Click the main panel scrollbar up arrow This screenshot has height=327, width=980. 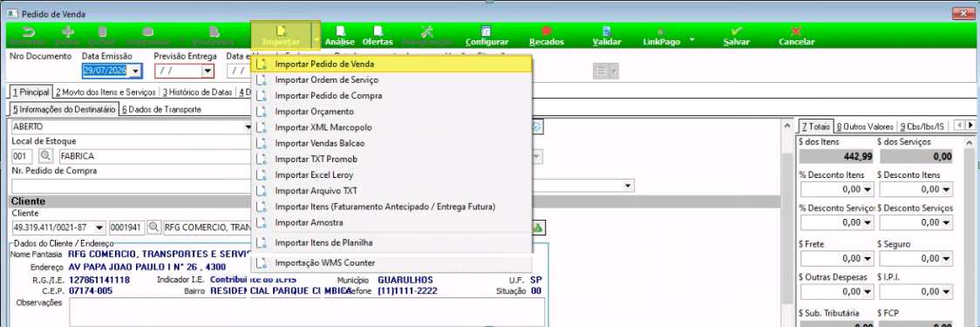coord(786,126)
